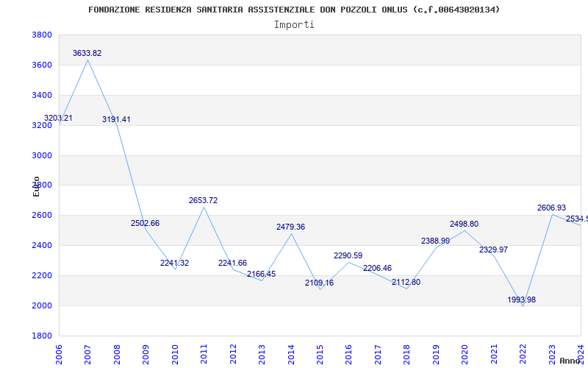This screenshot has height=368, width=588.
Task: Select the 2000 y-axis tick label
Action: coord(42,305)
